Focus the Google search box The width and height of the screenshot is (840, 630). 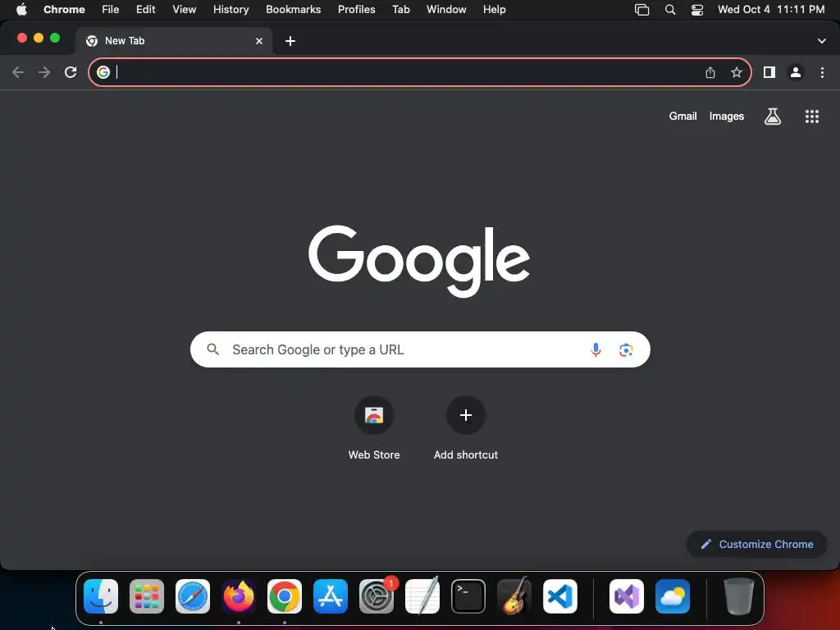[420, 349]
